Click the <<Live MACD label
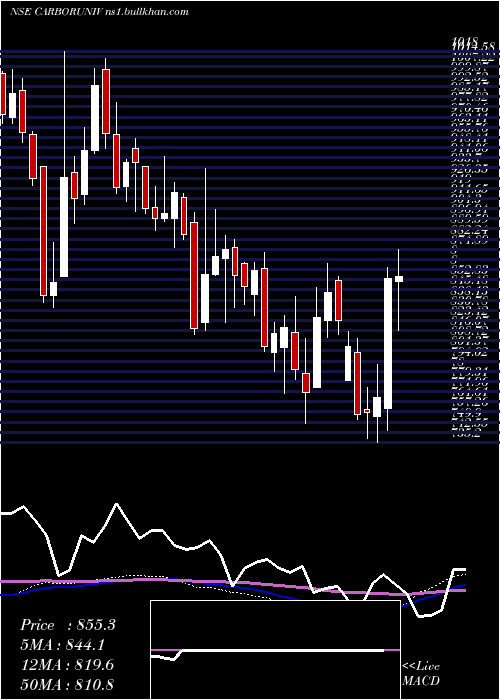Screen dimensions: 500x700 click(421, 673)
